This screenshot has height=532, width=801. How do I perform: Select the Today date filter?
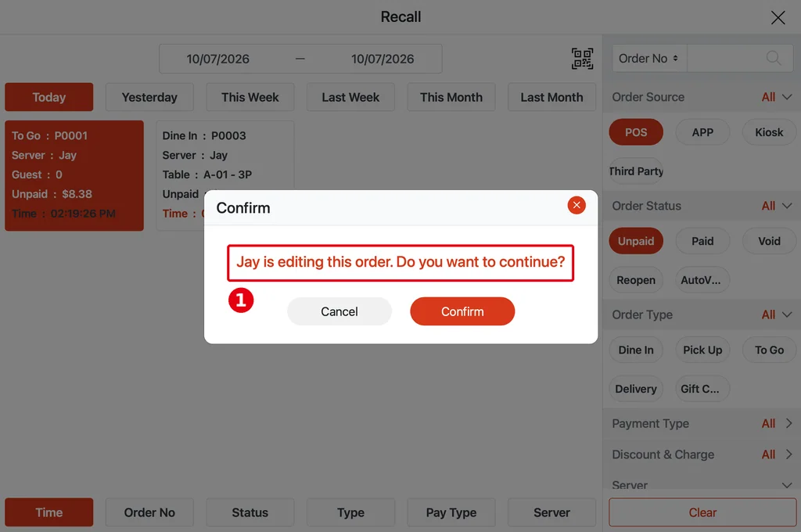pyautogui.click(x=49, y=97)
